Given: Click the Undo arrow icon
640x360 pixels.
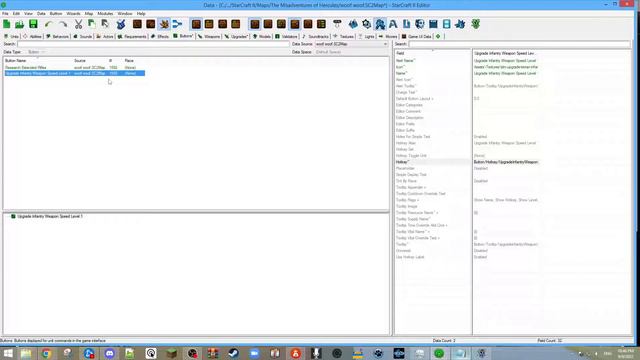Looking at the screenshot, I should (x=49, y=24).
